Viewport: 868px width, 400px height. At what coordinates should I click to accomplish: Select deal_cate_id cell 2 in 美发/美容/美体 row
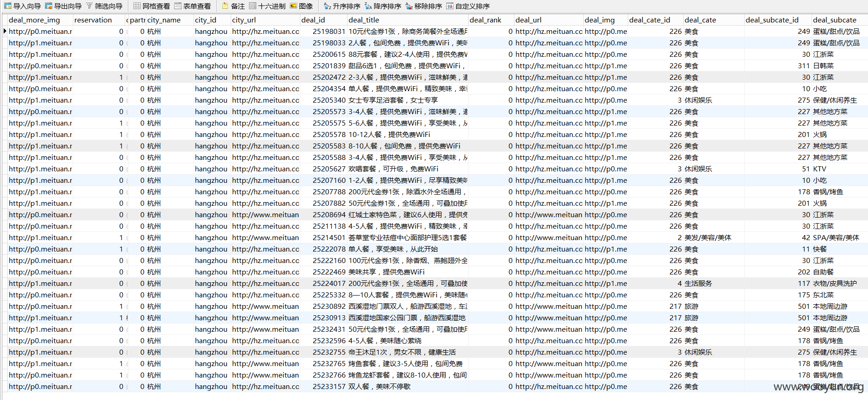pos(655,237)
